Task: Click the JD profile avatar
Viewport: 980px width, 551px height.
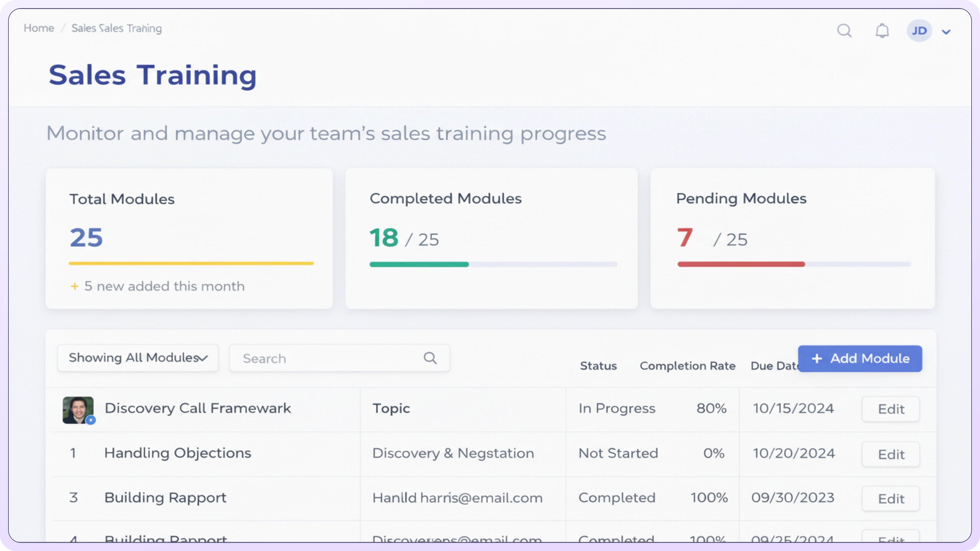Action: click(x=919, y=30)
